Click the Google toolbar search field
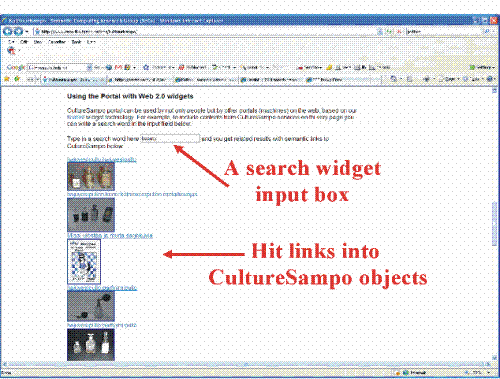The width and height of the screenshot is (500, 379). tap(57, 68)
